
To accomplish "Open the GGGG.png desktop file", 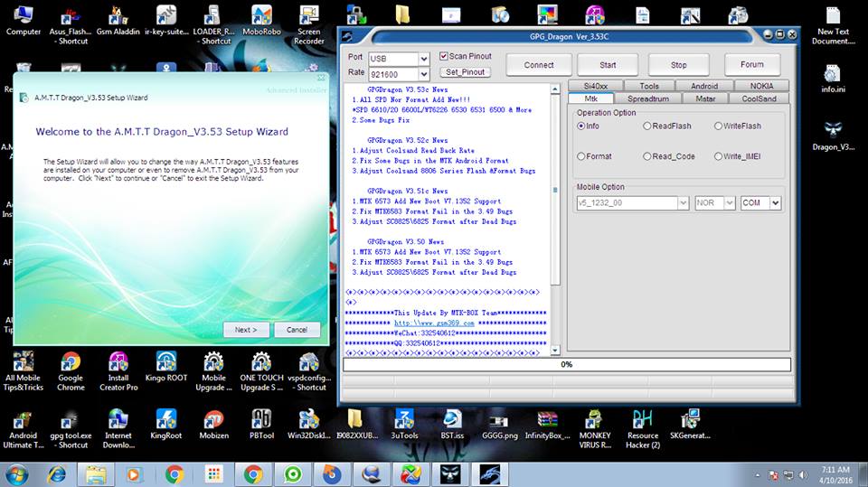I will [499, 424].
